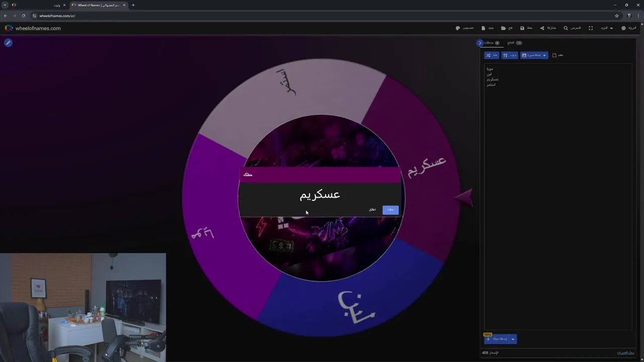Screen dimensions: 644x362
Task: Switch to the first browser tab
Action: point(39,5)
